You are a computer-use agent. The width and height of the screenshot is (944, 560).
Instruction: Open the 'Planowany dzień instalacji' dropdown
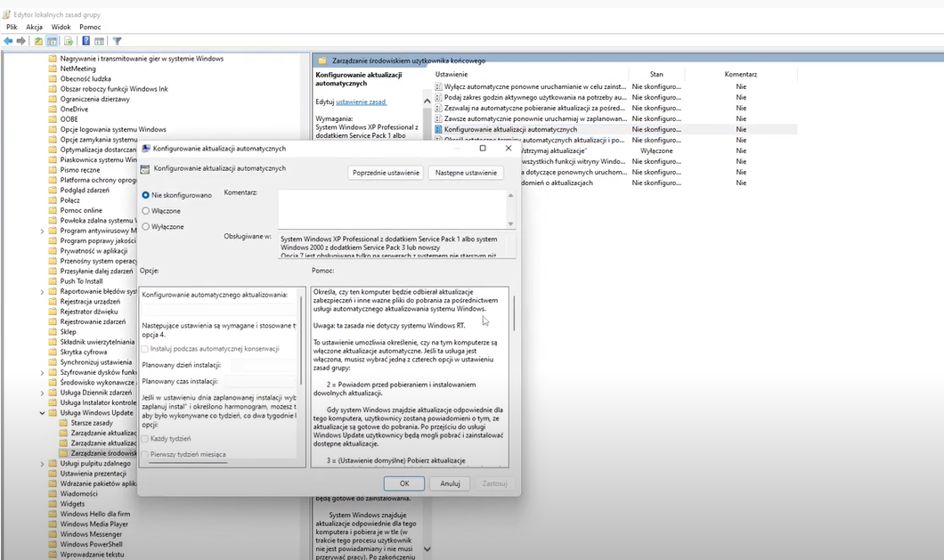pyautogui.click(x=263, y=365)
